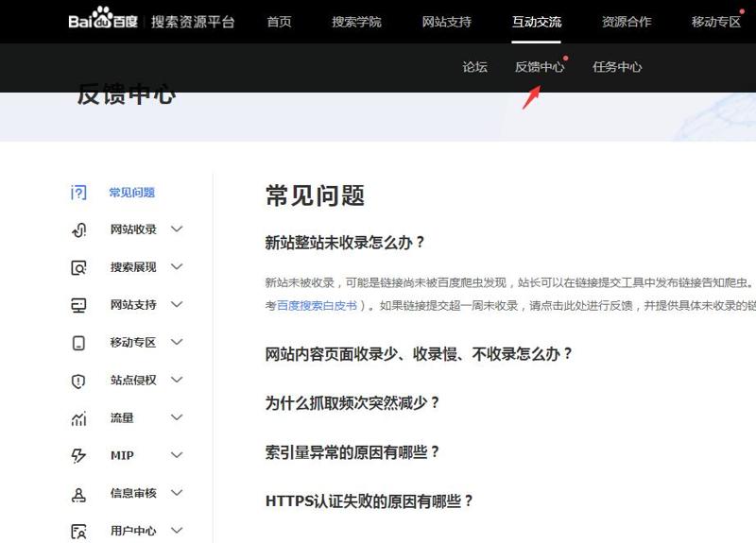
Task: Go to the 论坛 submenu item
Action: tap(475, 67)
